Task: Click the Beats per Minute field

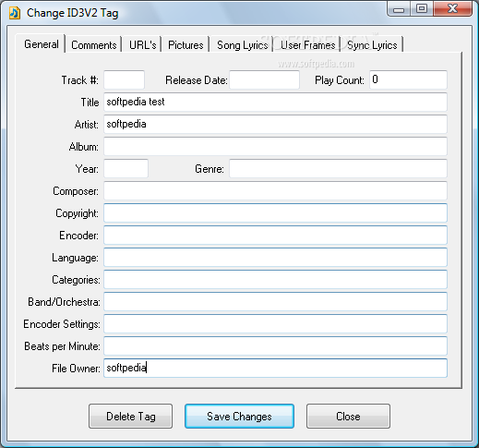Action: click(275, 345)
